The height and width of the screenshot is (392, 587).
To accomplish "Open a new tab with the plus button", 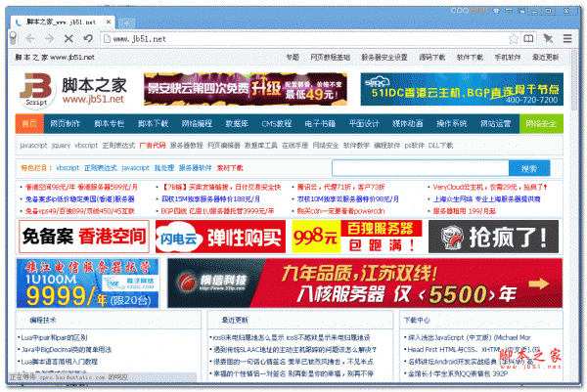I will (x=126, y=23).
